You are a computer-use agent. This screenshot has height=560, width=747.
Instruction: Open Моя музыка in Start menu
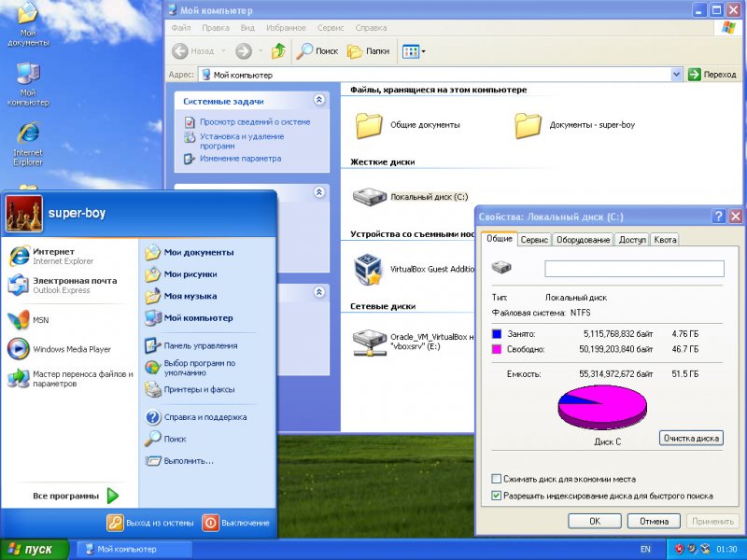pyautogui.click(x=180, y=296)
